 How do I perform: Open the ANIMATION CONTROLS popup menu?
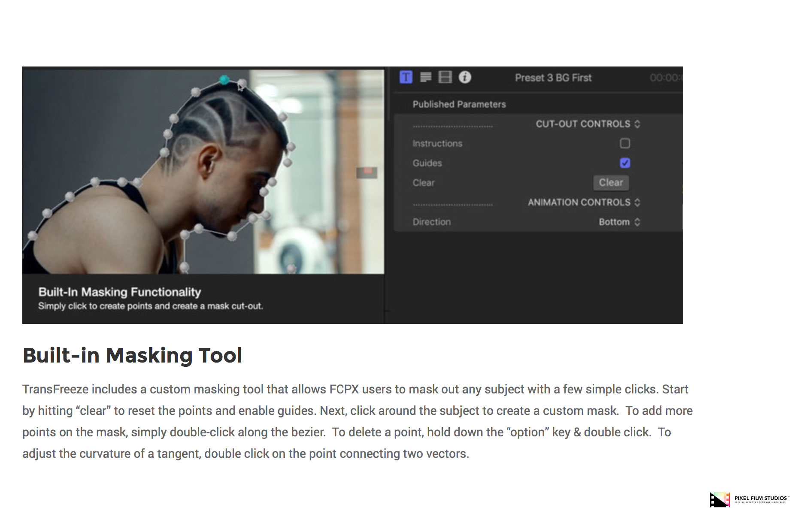pyautogui.click(x=584, y=203)
